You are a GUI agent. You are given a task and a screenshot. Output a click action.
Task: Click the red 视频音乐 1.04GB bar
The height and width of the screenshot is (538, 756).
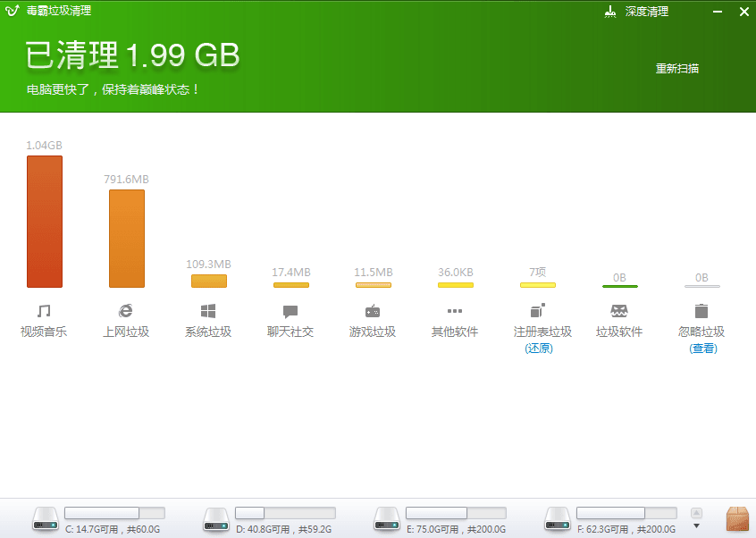(44, 222)
